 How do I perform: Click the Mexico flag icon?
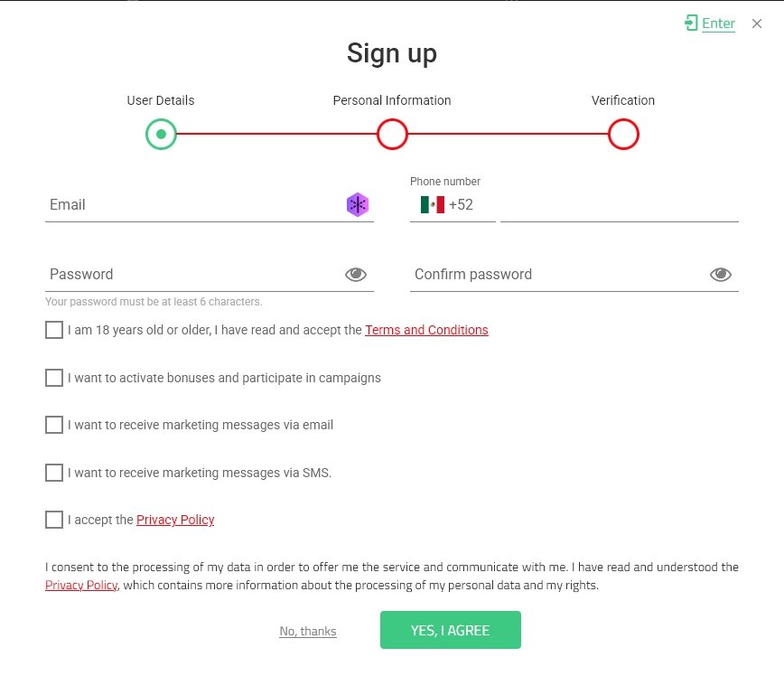[433, 205]
